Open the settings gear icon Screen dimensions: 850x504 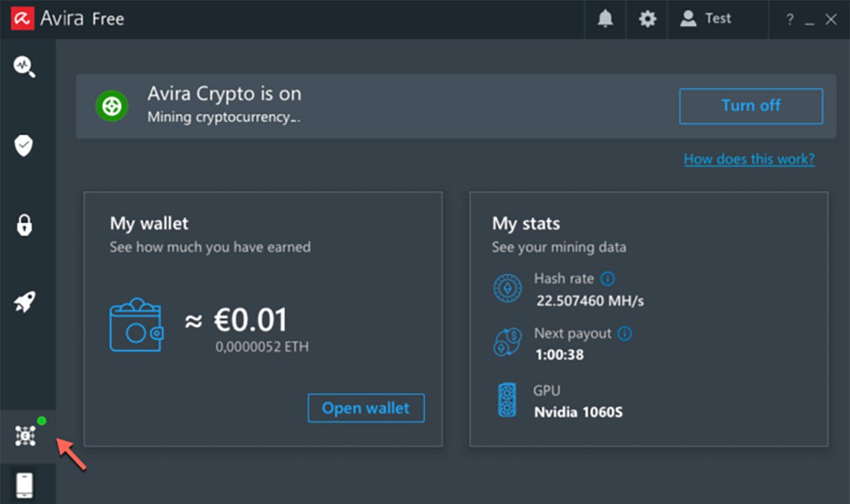click(647, 19)
